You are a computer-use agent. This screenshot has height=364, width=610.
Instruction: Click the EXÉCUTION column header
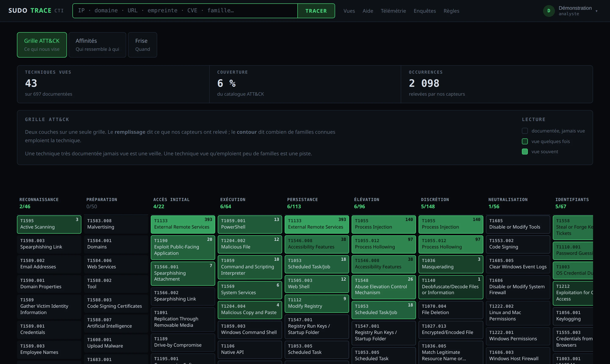click(x=233, y=199)
